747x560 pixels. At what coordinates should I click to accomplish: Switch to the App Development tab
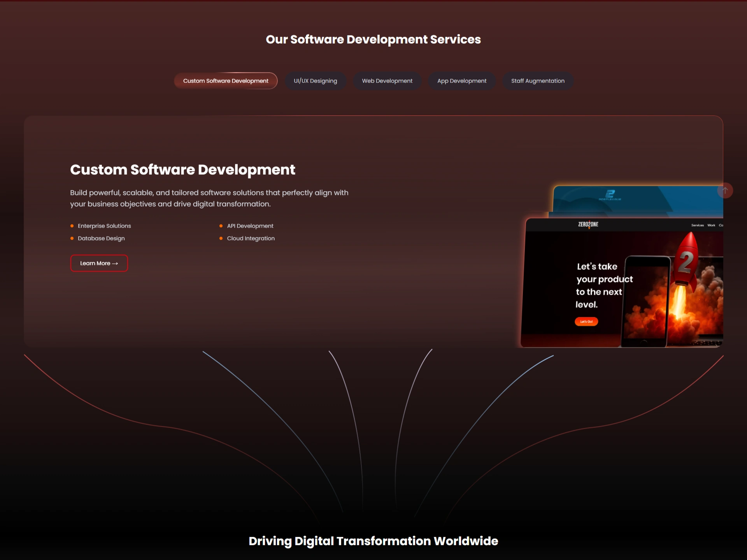[x=462, y=81]
